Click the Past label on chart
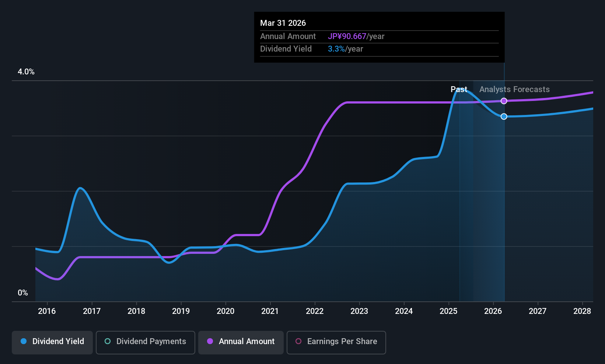Screen dimensions: 605x364 pyautogui.click(x=459, y=90)
